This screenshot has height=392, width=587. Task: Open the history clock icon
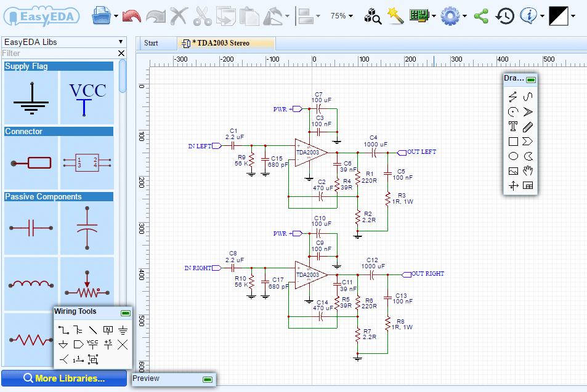click(x=504, y=16)
